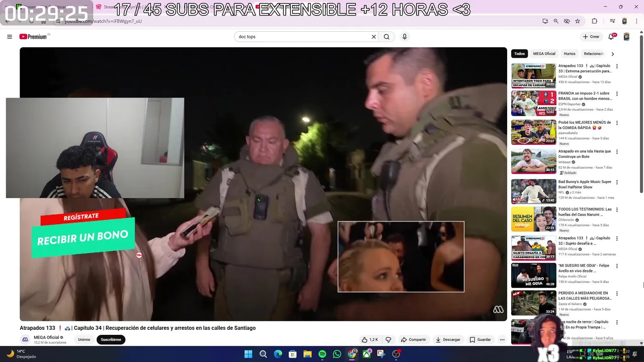The height and width of the screenshot is (362, 644).
Task: Open 'MI SUEGRO ME ODIA' thumbnail
Action: pos(533,276)
